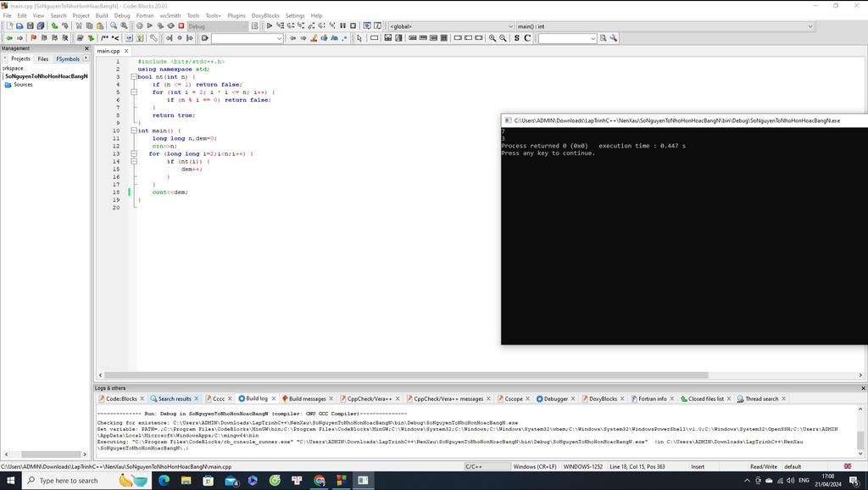The width and height of the screenshot is (868, 490).
Task: Open the Help menu
Action: pos(317,15)
